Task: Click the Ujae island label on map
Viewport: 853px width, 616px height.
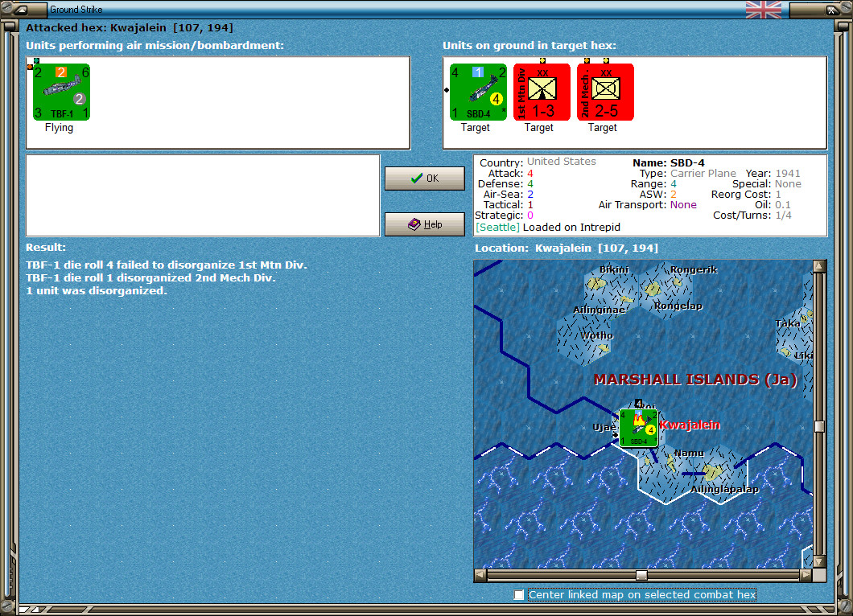Action: pyautogui.click(x=604, y=427)
